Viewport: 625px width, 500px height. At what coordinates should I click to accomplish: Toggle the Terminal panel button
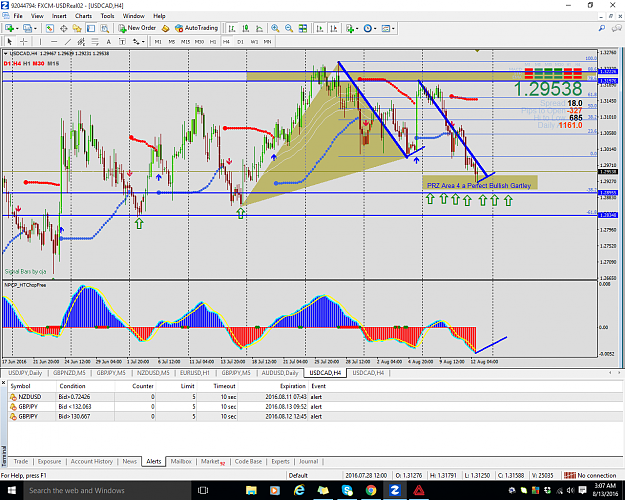click(91, 28)
